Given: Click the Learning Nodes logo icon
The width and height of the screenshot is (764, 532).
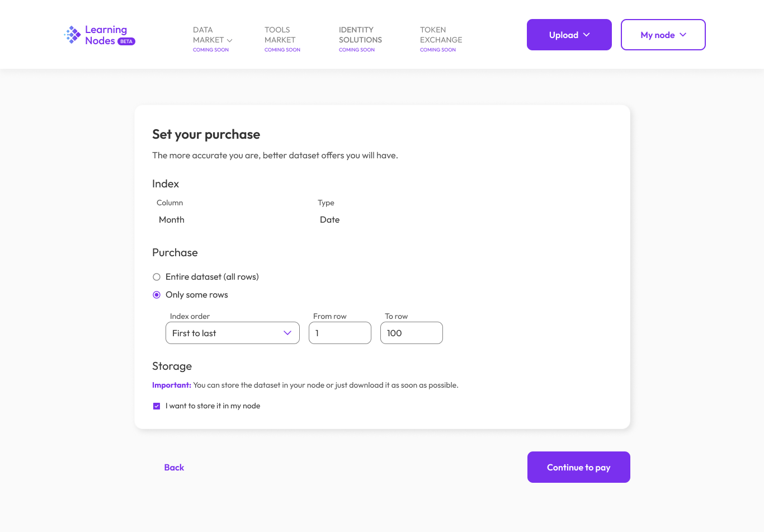Looking at the screenshot, I should 72,35.
